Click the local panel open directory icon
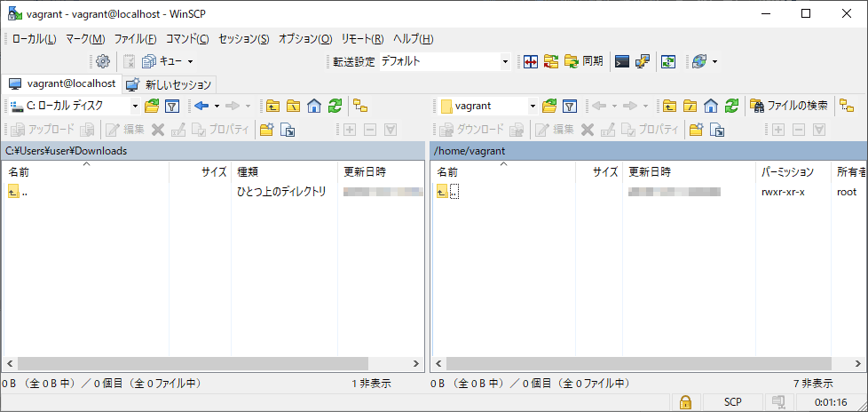The width and height of the screenshot is (868, 412). [x=152, y=105]
